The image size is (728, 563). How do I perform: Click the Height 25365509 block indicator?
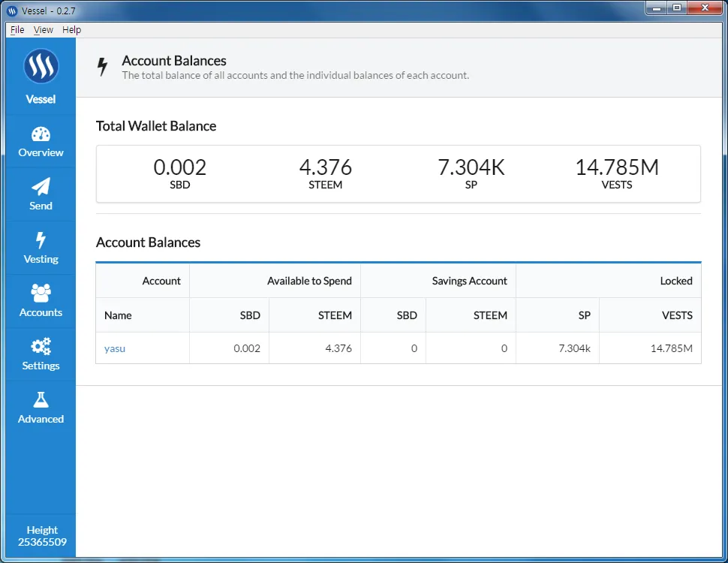pos(42,536)
